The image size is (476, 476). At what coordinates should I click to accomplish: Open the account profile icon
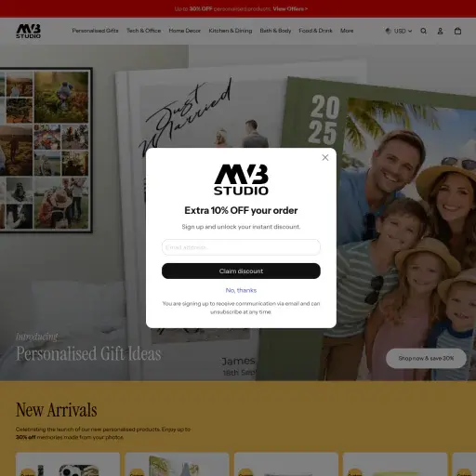click(440, 31)
